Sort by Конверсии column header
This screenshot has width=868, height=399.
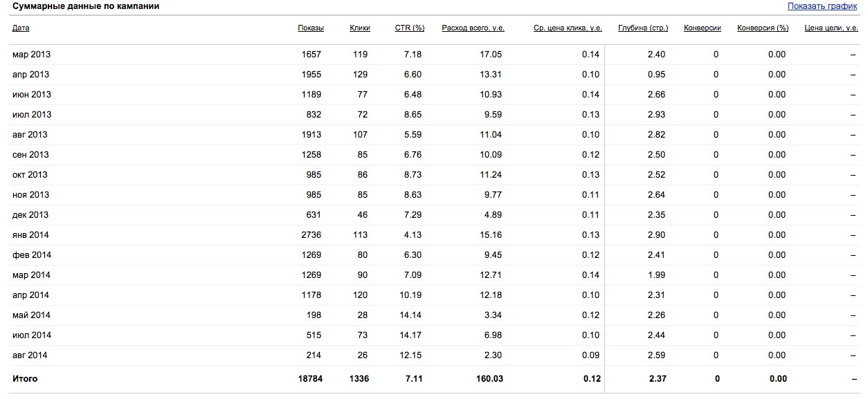point(703,28)
